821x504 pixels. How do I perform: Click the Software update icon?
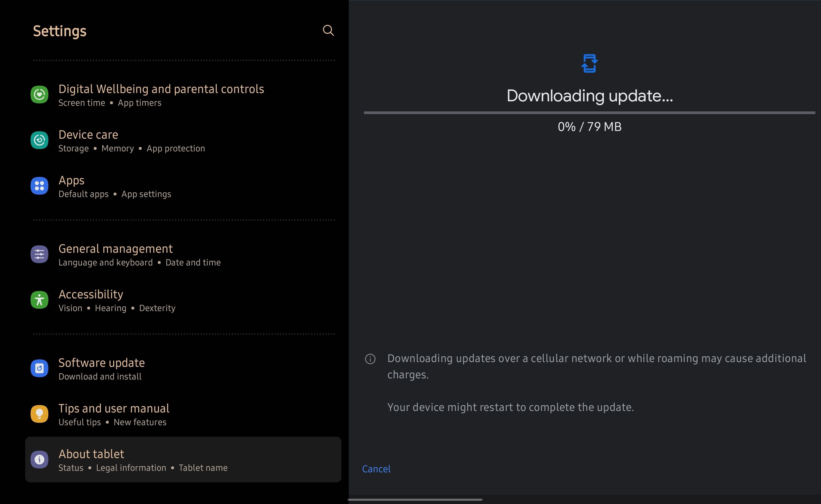(39, 368)
